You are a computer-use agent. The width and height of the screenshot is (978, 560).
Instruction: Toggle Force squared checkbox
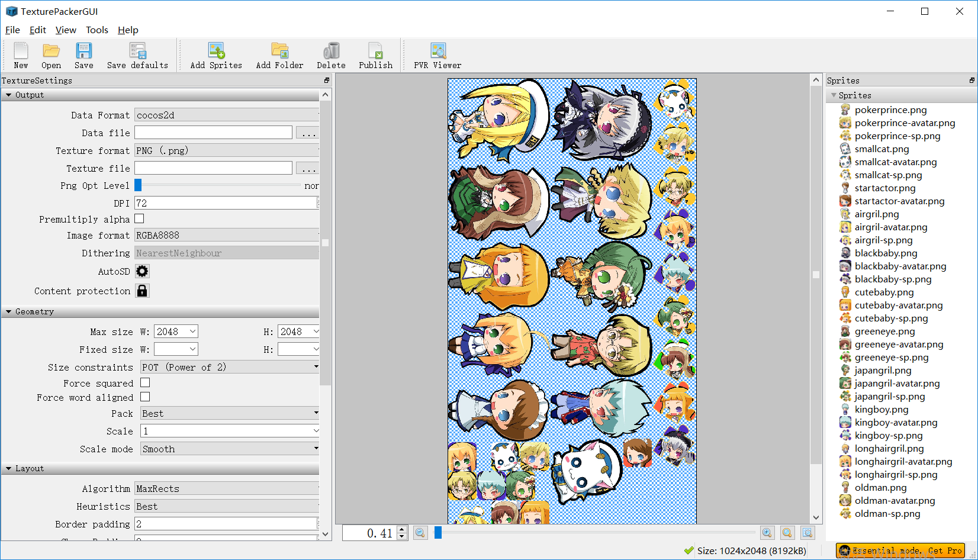(145, 382)
